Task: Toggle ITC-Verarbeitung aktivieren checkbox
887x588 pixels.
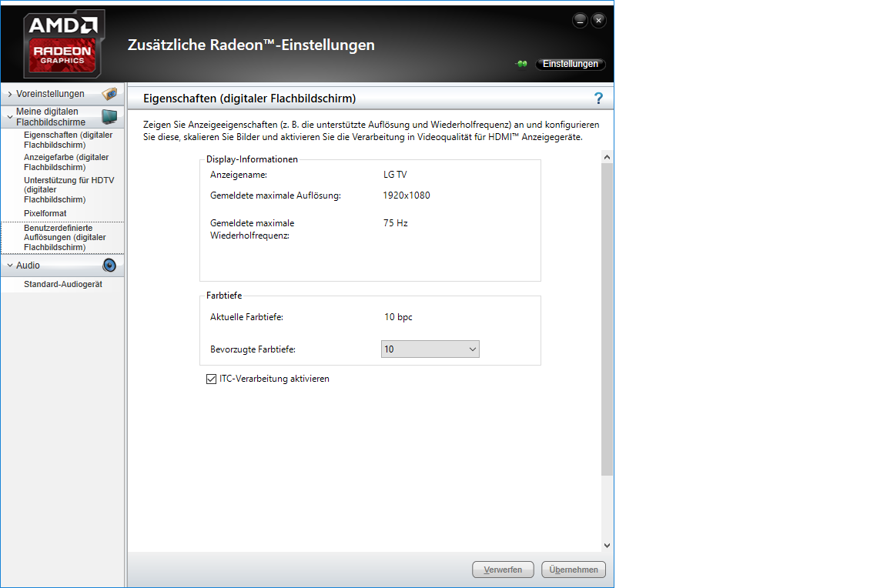Action: [x=211, y=379]
